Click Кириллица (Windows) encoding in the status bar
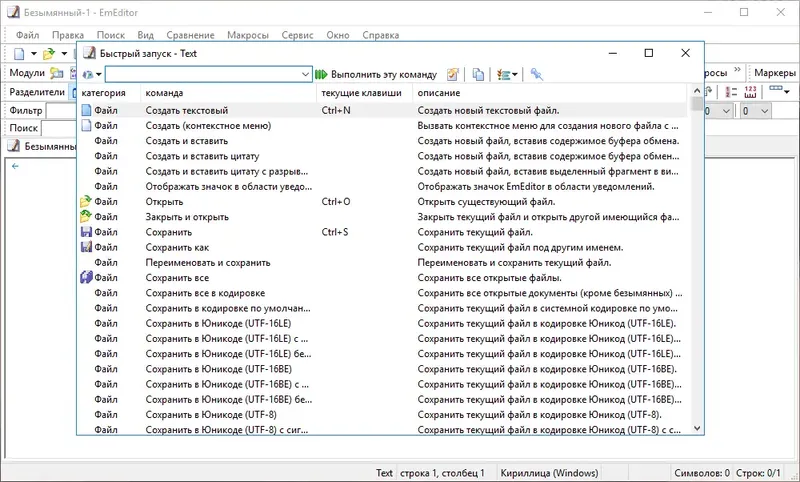This screenshot has height=482, width=800. pyautogui.click(x=549, y=473)
